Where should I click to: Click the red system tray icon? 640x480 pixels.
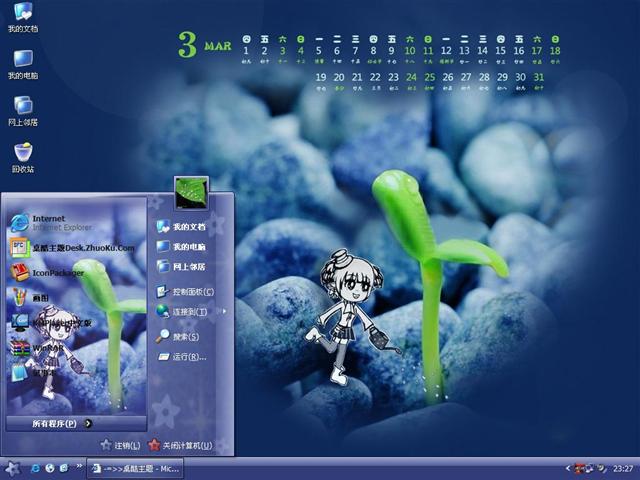click(579, 468)
